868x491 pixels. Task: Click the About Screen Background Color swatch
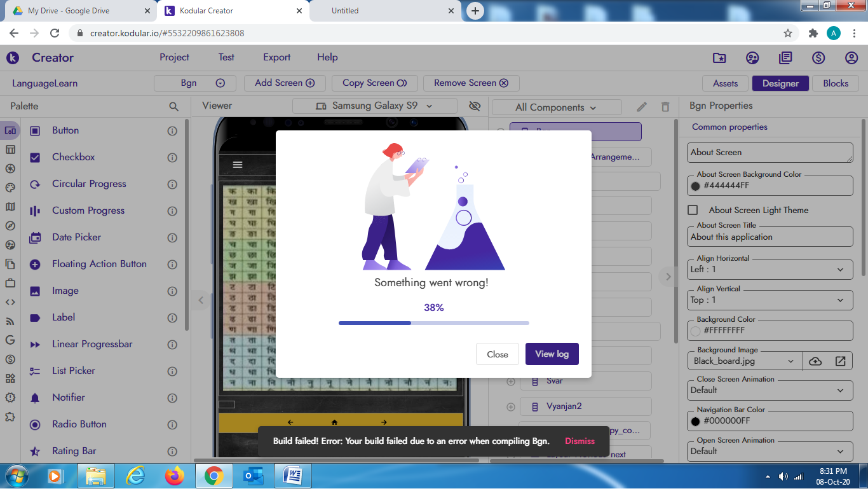click(x=695, y=186)
